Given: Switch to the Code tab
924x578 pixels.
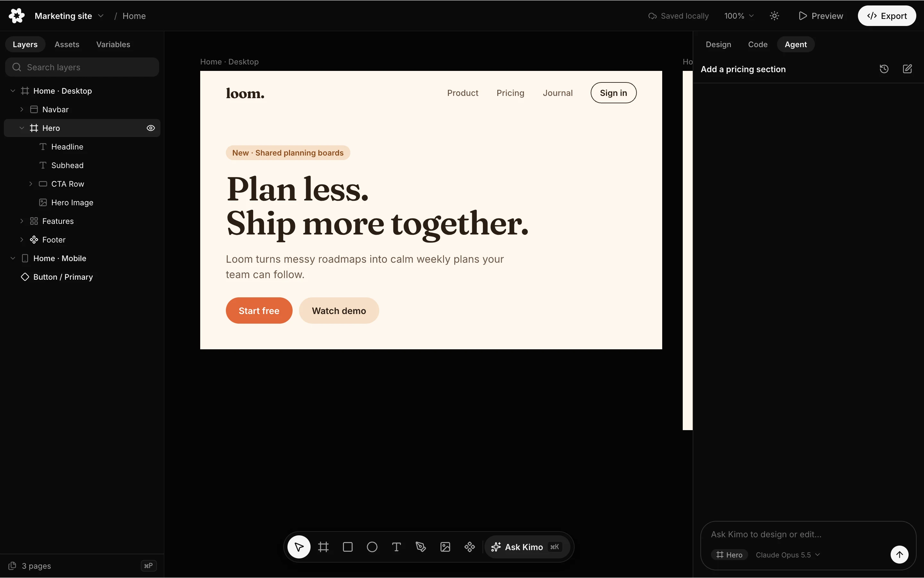Looking at the screenshot, I should pyautogui.click(x=758, y=44).
